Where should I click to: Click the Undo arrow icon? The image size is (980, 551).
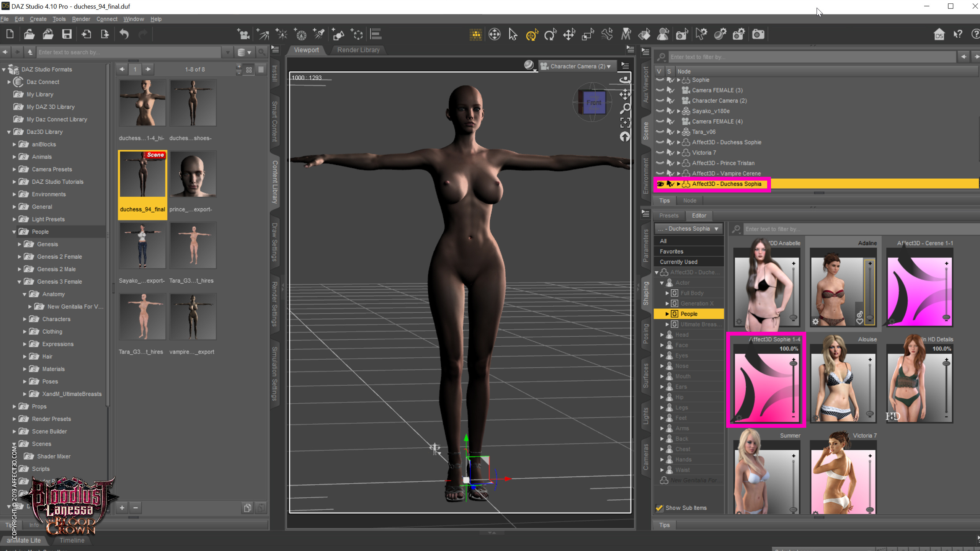click(x=124, y=34)
